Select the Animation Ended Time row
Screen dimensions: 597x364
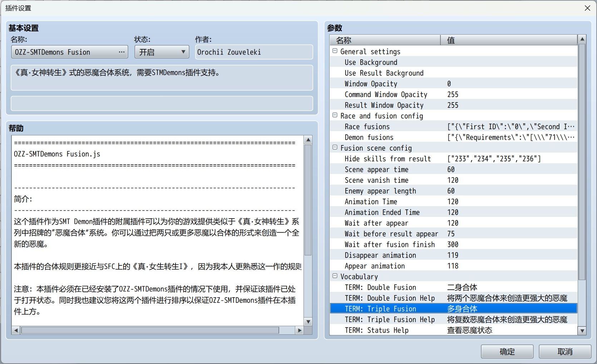[x=453, y=212]
